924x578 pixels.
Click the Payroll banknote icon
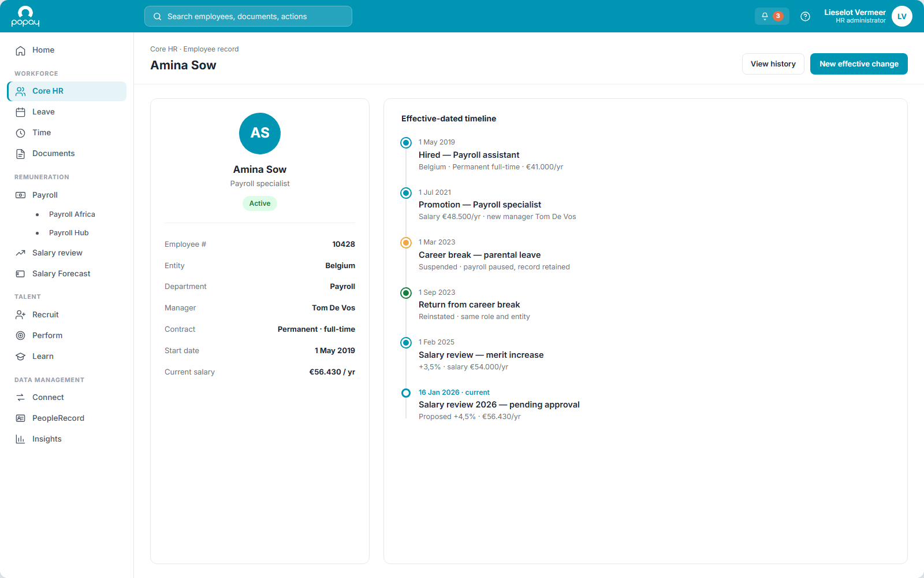[x=21, y=195]
